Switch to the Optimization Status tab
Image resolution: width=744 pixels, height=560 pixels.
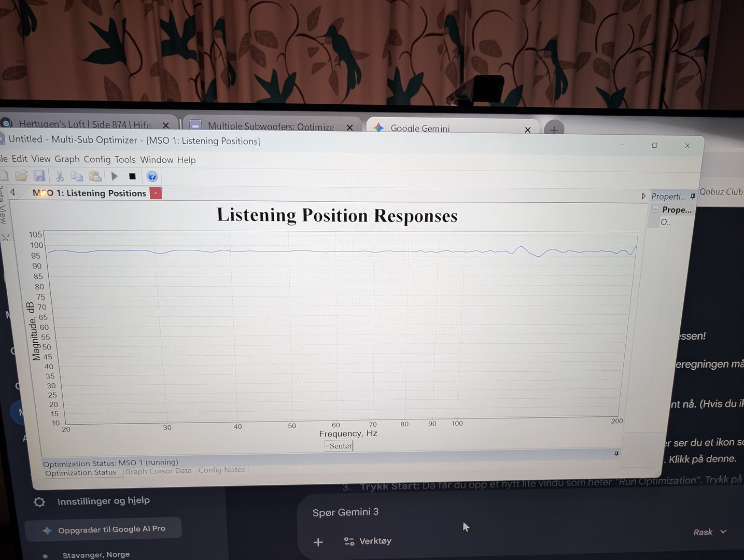pyautogui.click(x=80, y=472)
